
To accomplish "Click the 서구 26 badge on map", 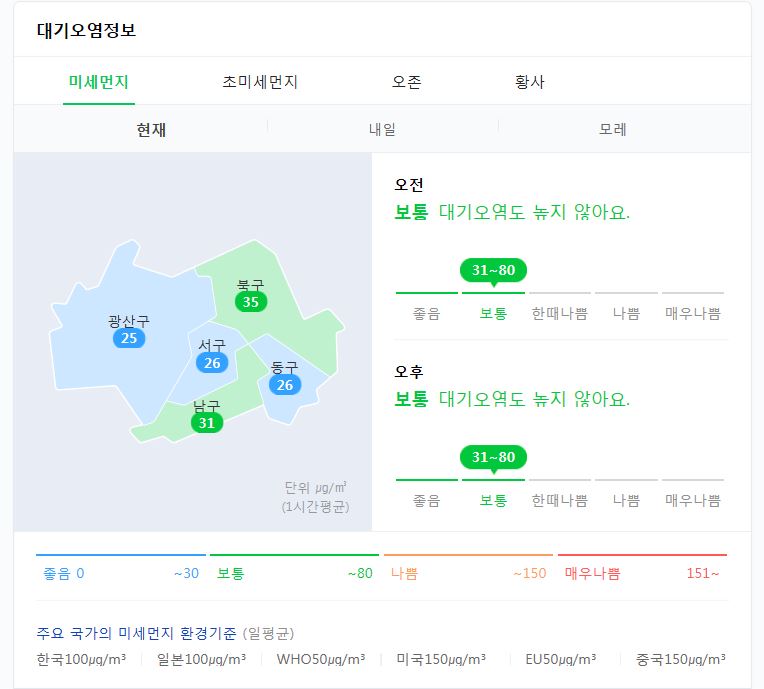I will click(212, 363).
